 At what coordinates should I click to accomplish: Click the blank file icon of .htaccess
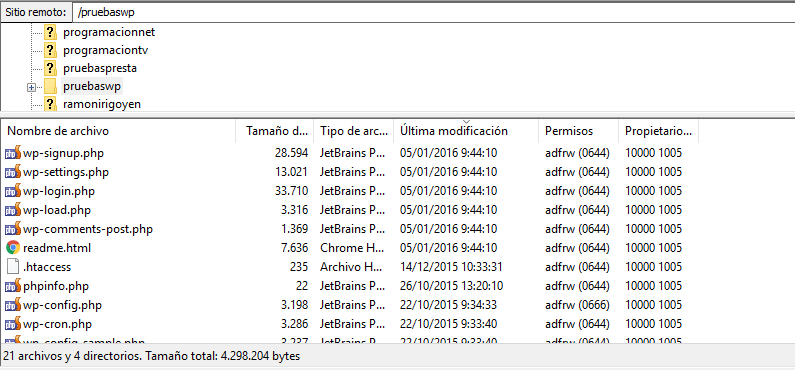13,267
